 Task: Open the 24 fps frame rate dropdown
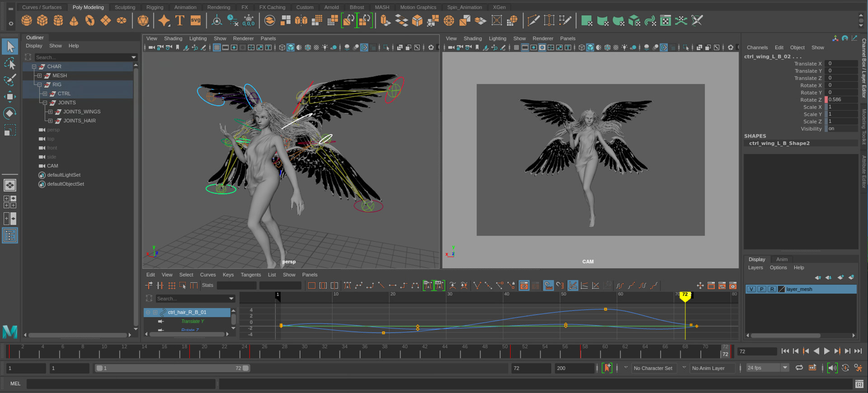785,368
